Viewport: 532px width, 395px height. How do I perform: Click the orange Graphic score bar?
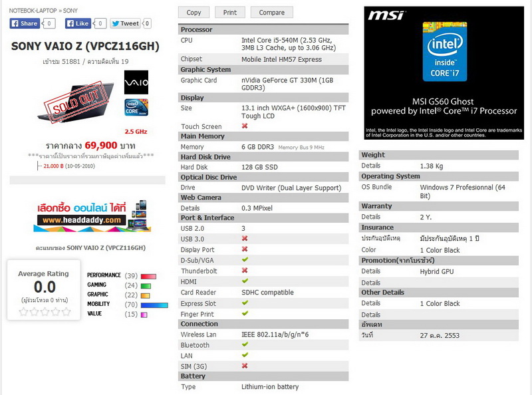[x=145, y=295]
